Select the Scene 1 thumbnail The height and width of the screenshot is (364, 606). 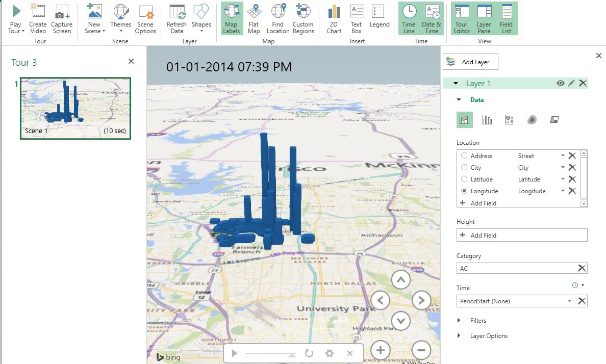coord(75,108)
